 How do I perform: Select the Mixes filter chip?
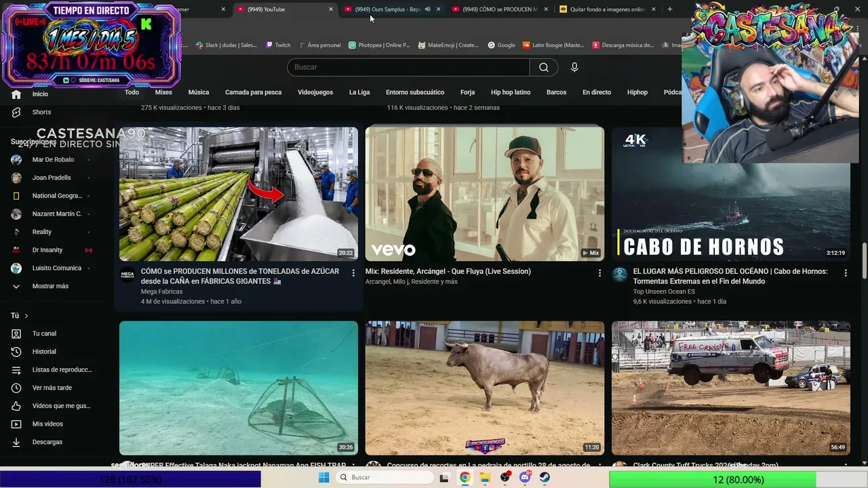pos(163,92)
